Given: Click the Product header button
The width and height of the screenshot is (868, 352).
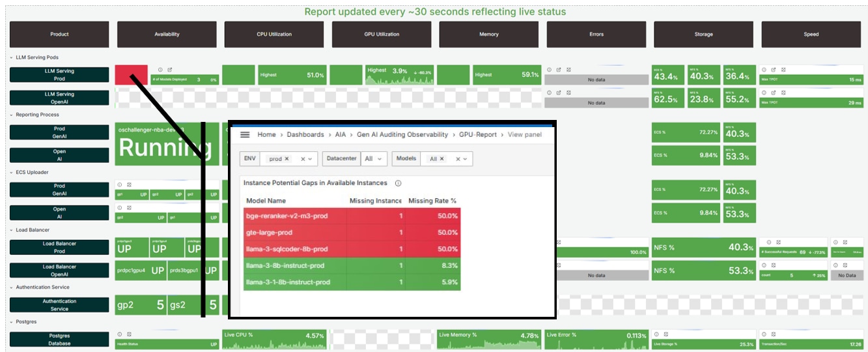Looking at the screenshot, I should pyautogui.click(x=59, y=34).
